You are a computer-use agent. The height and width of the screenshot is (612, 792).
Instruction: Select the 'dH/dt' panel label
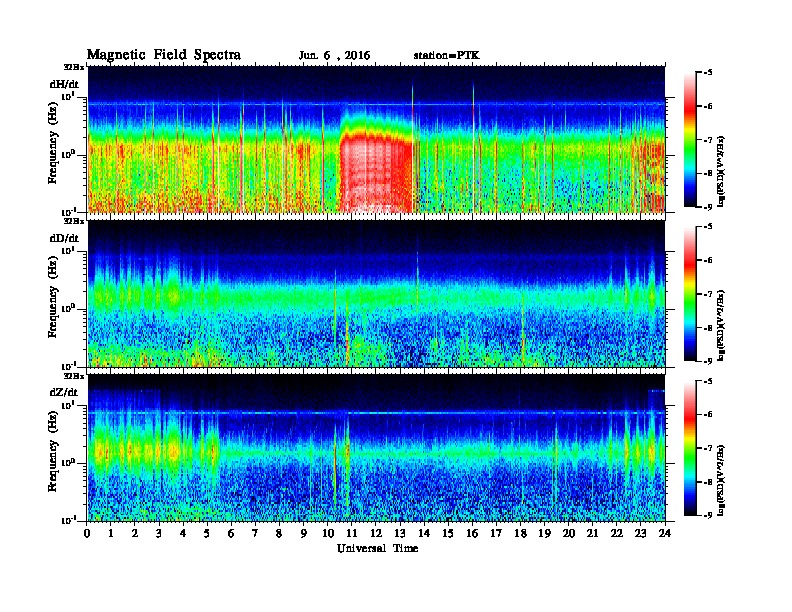pos(64,84)
